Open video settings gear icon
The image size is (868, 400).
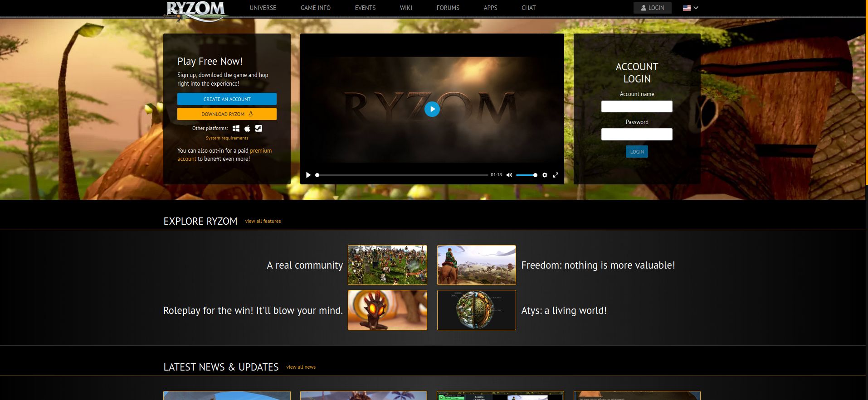coord(545,175)
